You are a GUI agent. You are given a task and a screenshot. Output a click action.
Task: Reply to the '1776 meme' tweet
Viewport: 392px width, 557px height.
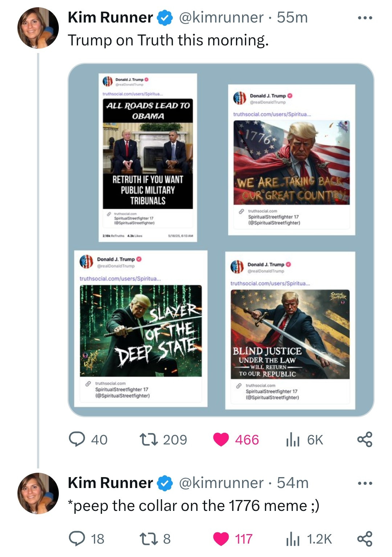pyautogui.click(x=77, y=539)
